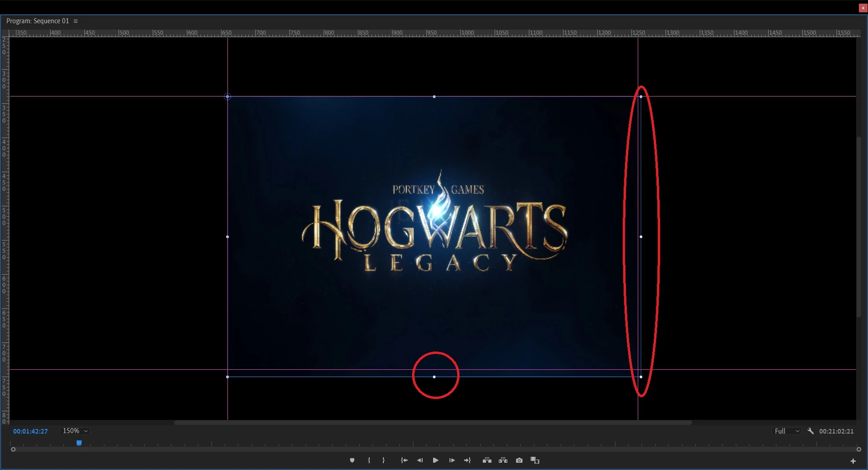Go to Out point
868x470 pixels.
click(467, 460)
